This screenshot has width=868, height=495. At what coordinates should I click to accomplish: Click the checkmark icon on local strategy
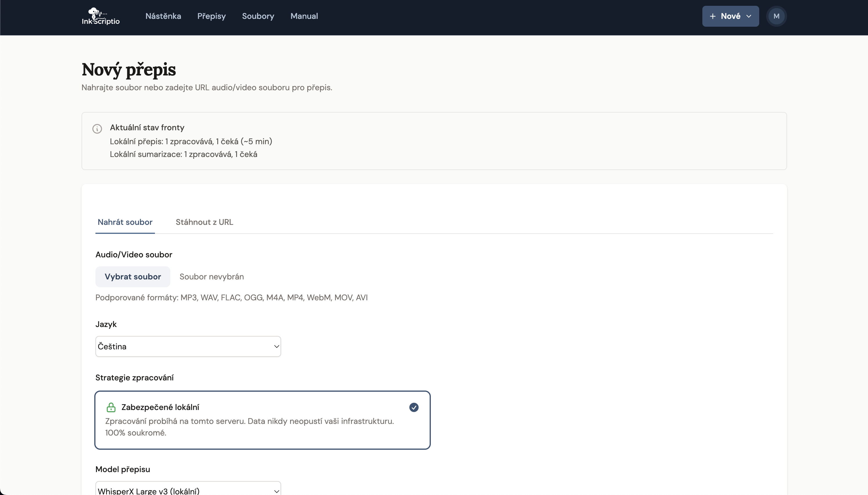[x=414, y=407]
